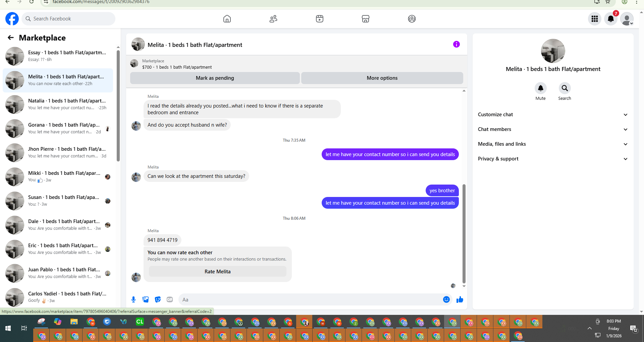Open emoji picker in message box

coord(446,299)
